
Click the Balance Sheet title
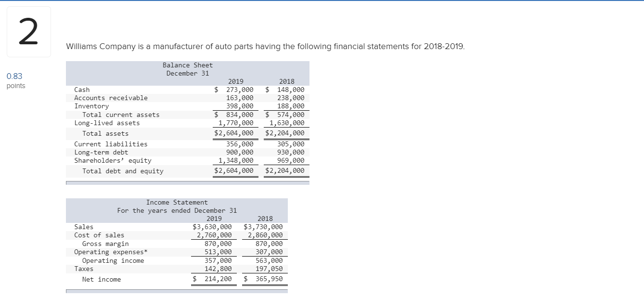pyautogui.click(x=188, y=65)
